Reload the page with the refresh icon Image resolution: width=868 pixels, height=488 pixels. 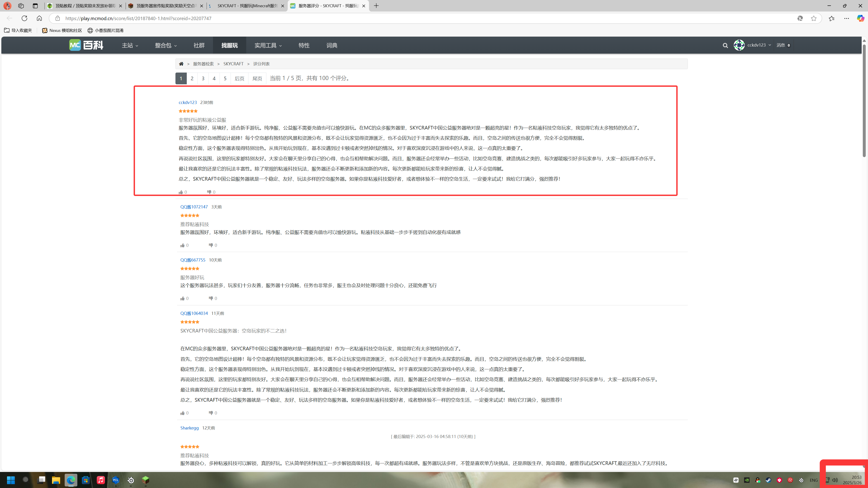click(x=24, y=18)
